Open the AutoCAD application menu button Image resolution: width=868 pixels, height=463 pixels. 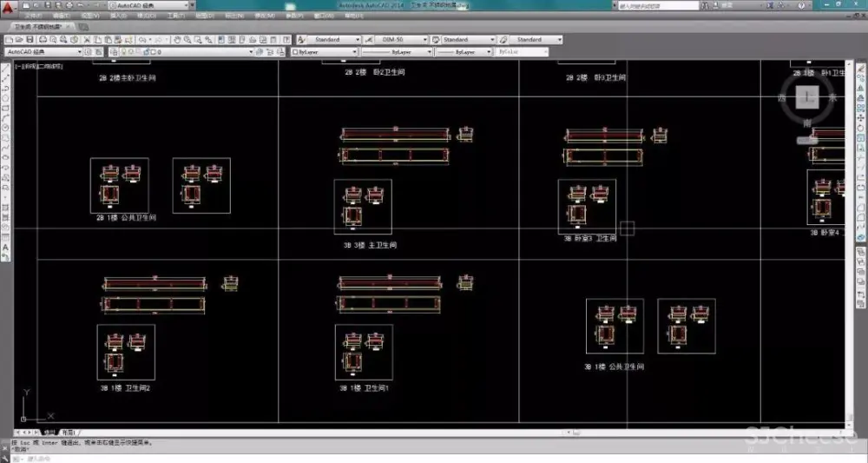pyautogui.click(x=7, y=7)
